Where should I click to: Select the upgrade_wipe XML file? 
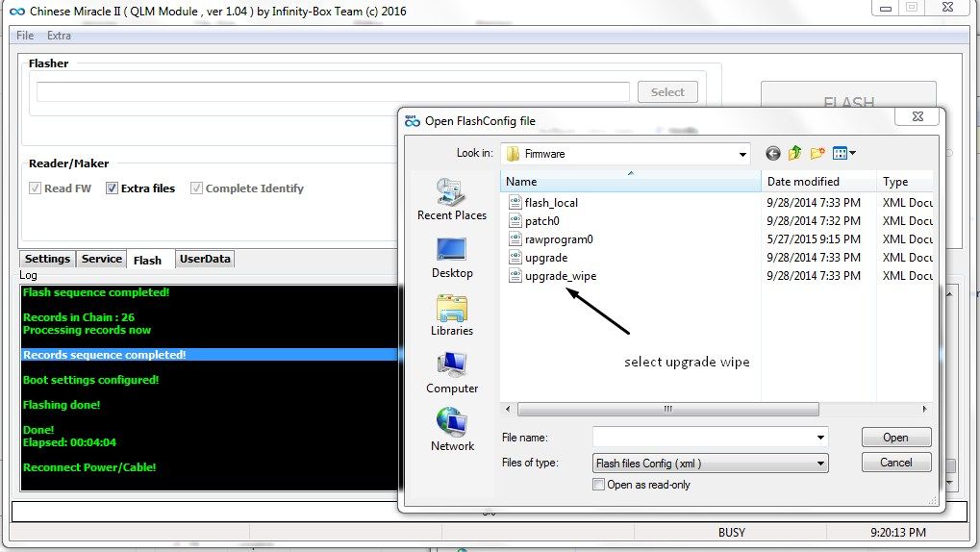pyautogui.click(x=560, y=276)
